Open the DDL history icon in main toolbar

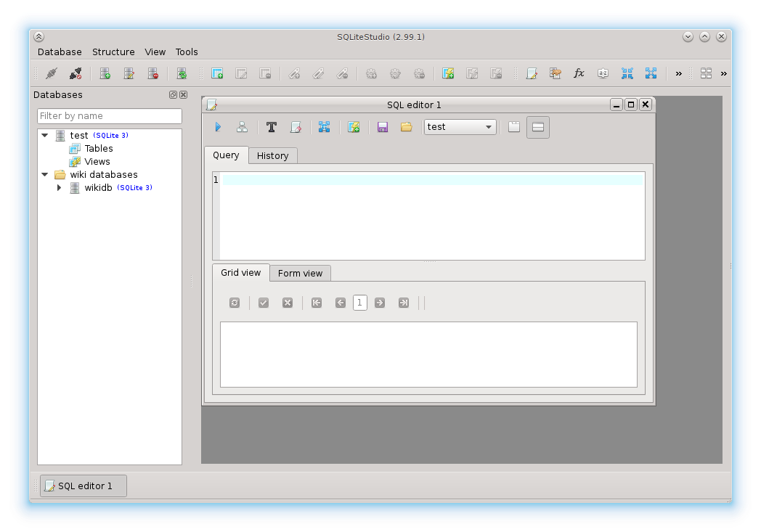[x=556, y=74]
